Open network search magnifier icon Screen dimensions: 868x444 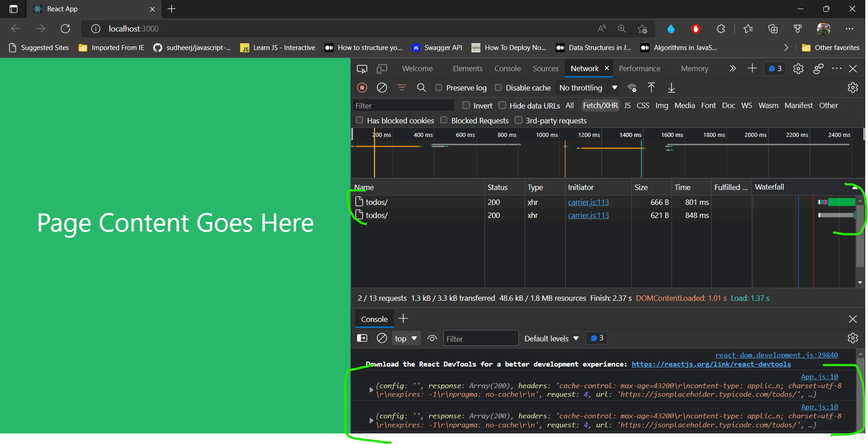421,88
